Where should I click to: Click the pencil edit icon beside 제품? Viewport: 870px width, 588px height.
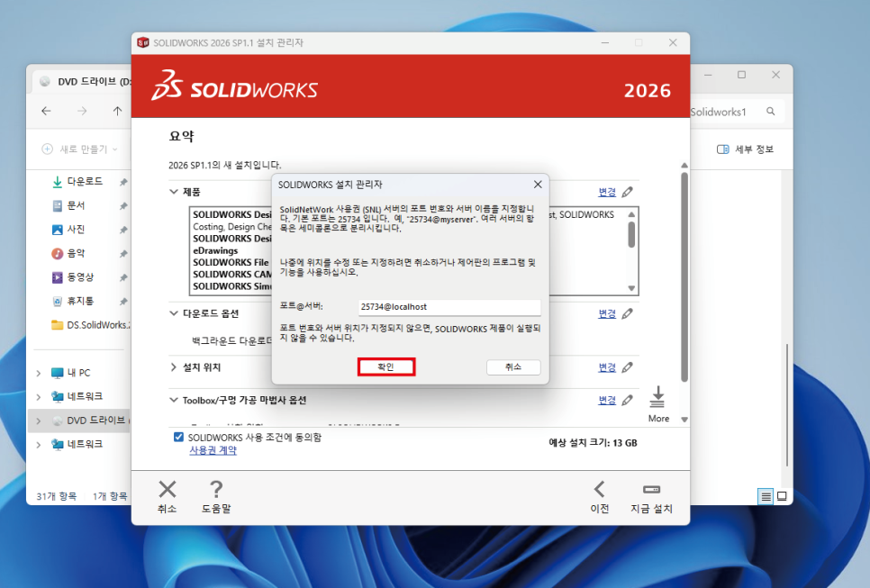pos(628,192)
